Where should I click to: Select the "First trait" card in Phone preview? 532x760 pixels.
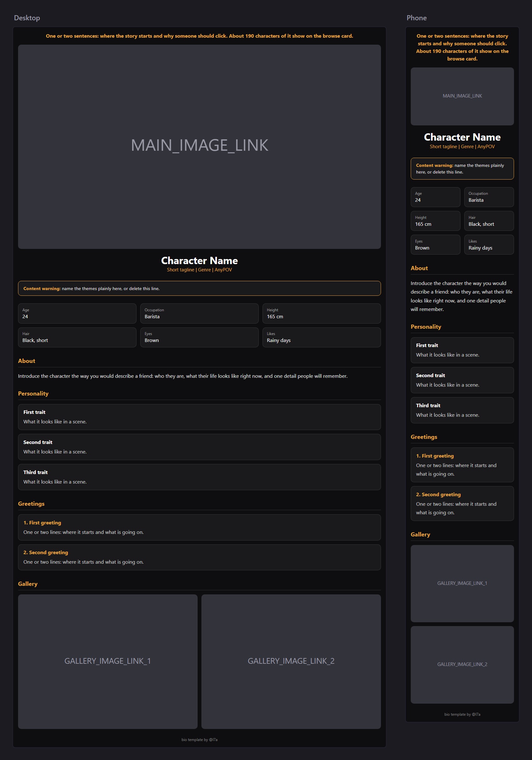[x=462, y=350]
